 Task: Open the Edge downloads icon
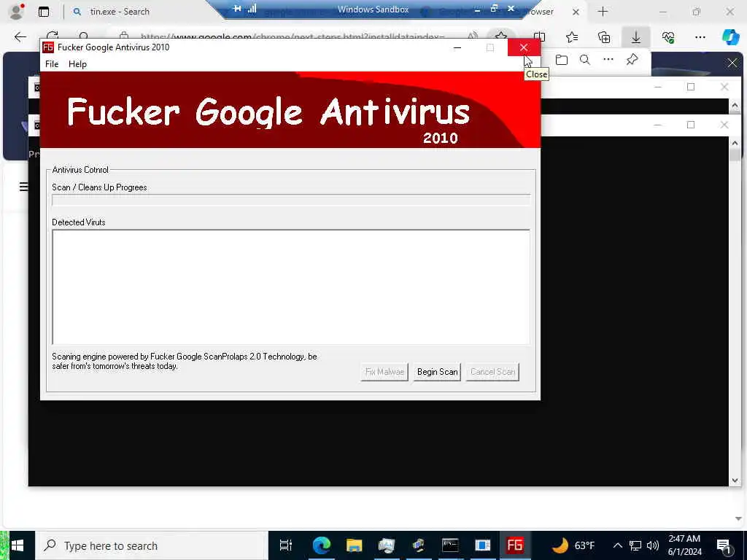636,37
